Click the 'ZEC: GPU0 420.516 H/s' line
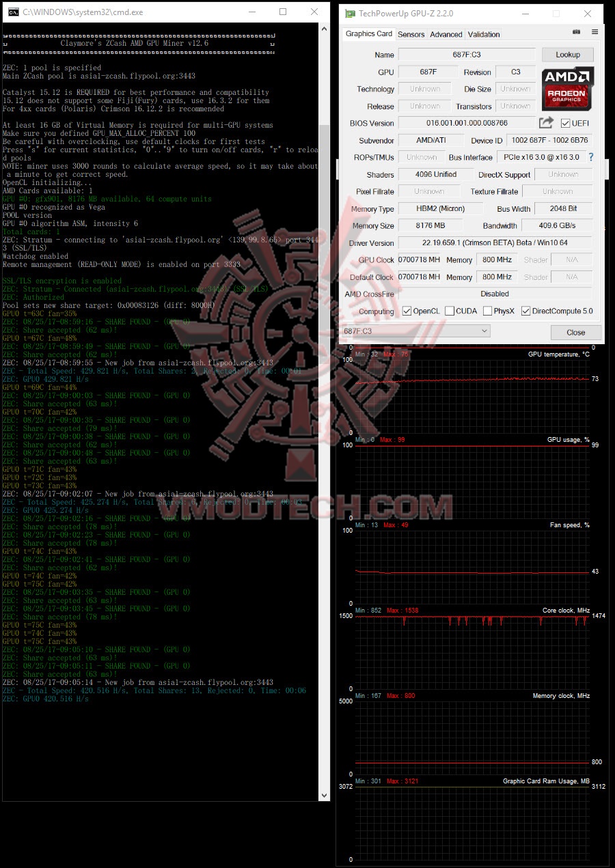Image resolution: width=615 pixels, height=868 pixels. pyautogui.click(x=46, y=699)
